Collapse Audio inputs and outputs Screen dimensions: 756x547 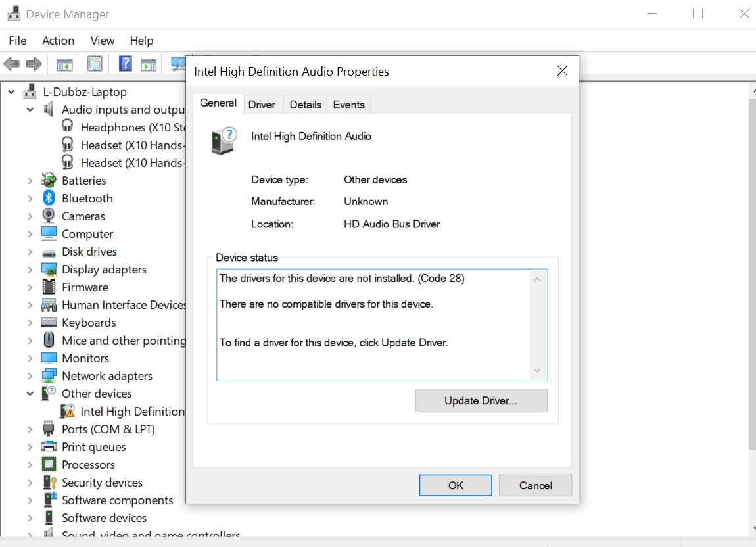[x=30, y=109]
